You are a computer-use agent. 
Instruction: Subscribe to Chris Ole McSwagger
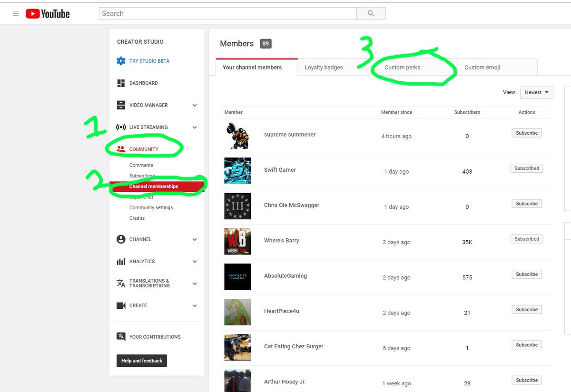527,204
